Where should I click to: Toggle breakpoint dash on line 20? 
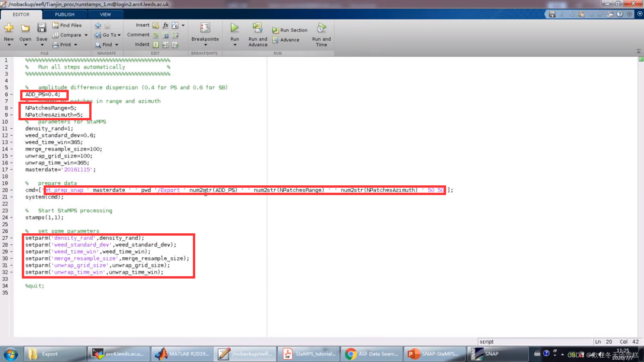tap(11, 190)
